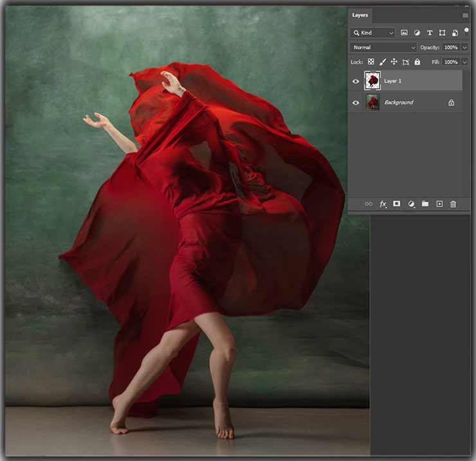Delete layer with trash icon

tap(453, 204)
